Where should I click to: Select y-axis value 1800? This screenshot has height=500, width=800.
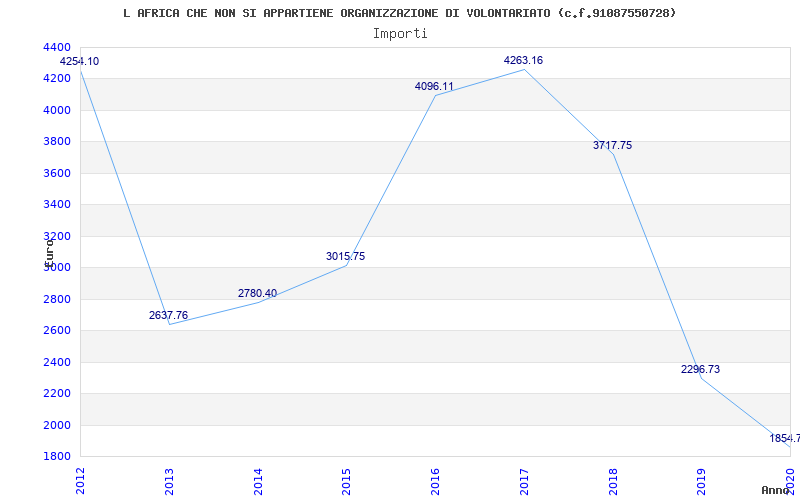tap(58, 456)
